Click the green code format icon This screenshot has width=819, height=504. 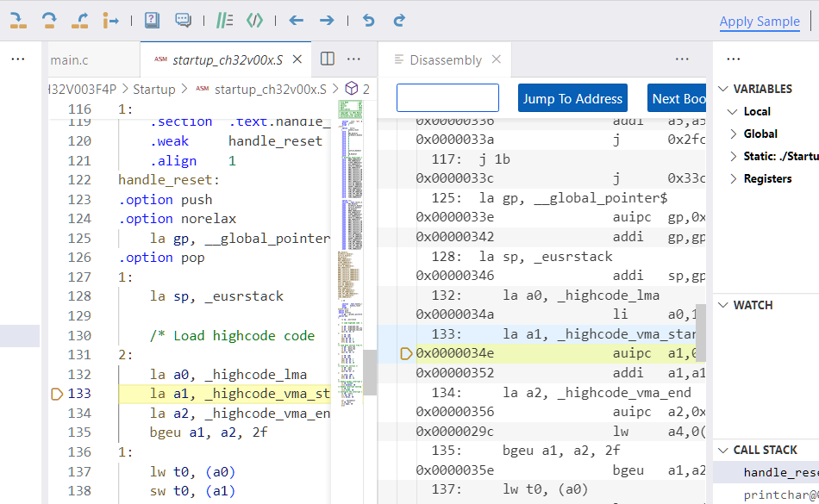pos(254,20)
